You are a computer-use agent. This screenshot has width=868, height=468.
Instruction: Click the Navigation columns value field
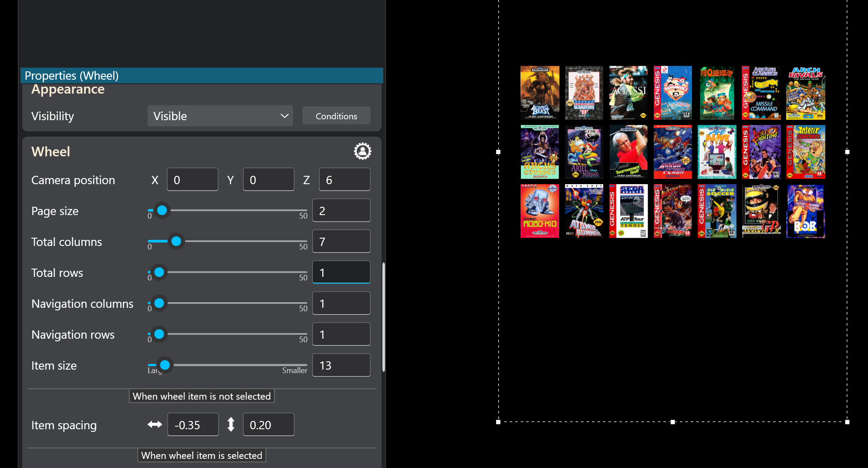[x=341, y=303]
